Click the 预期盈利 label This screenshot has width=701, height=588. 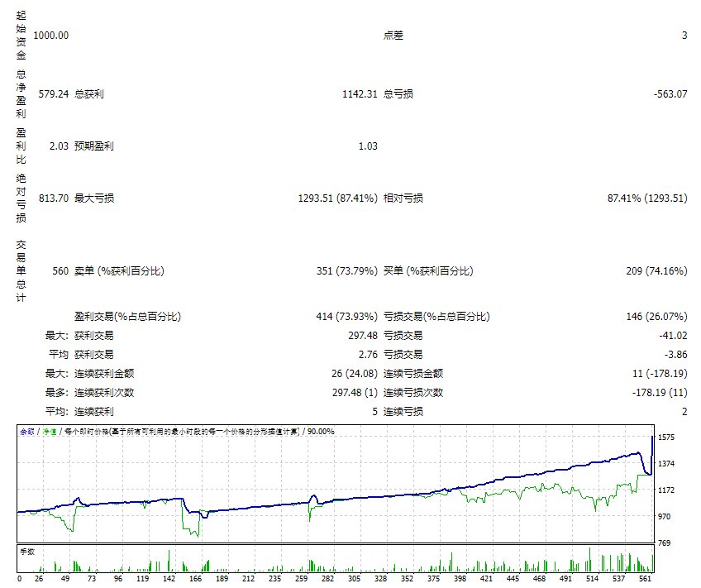point(93,146)
